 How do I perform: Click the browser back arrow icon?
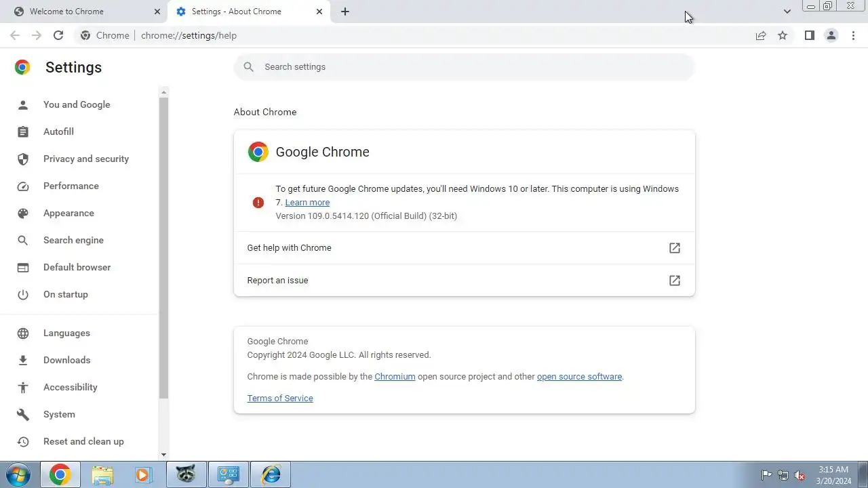15,35
